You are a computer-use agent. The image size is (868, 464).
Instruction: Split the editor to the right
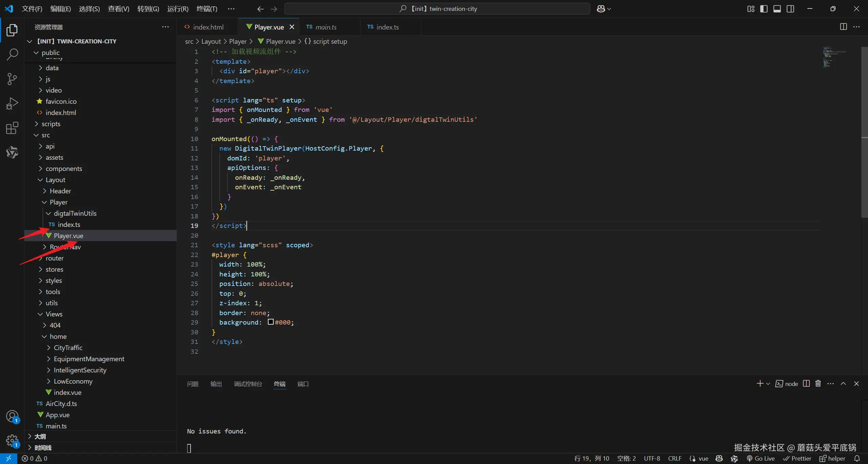tap(843, 27)
